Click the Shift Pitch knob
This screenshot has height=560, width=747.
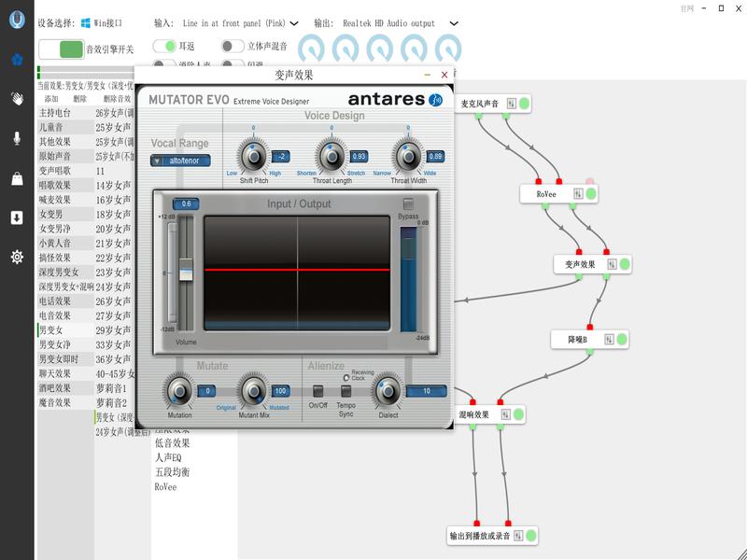pyautogui.click(x=253, y=156)
